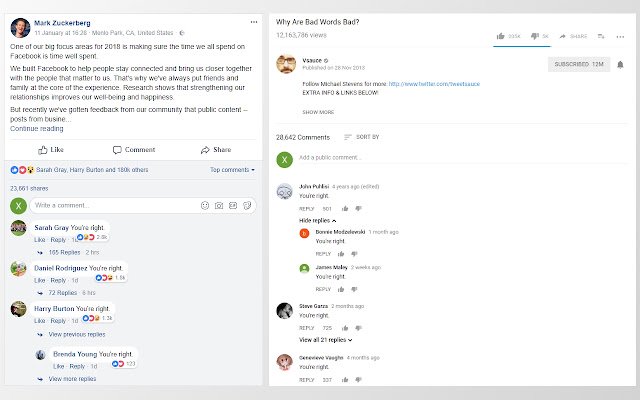Viewport: 640px width, 400px height.
Task: Click Continue reading on the Facebook post
Action: [37, 129]
